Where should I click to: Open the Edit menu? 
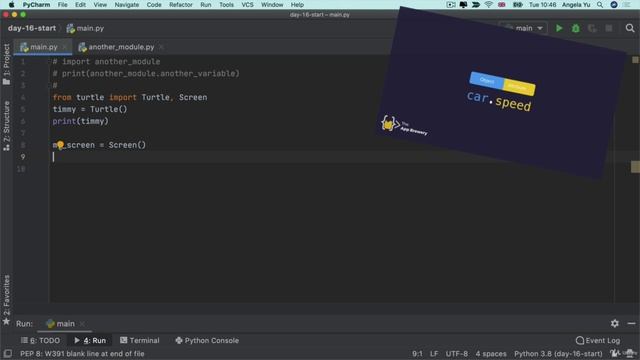point(80,5)
